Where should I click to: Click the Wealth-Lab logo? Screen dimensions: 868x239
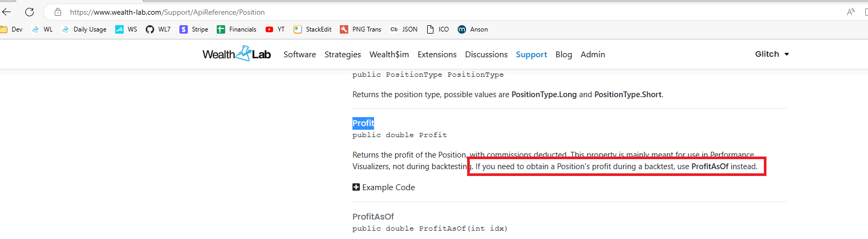(236, 54)
